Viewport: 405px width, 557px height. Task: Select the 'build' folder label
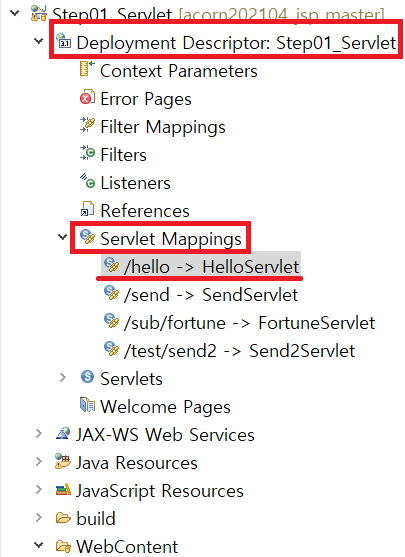(96, 519)
